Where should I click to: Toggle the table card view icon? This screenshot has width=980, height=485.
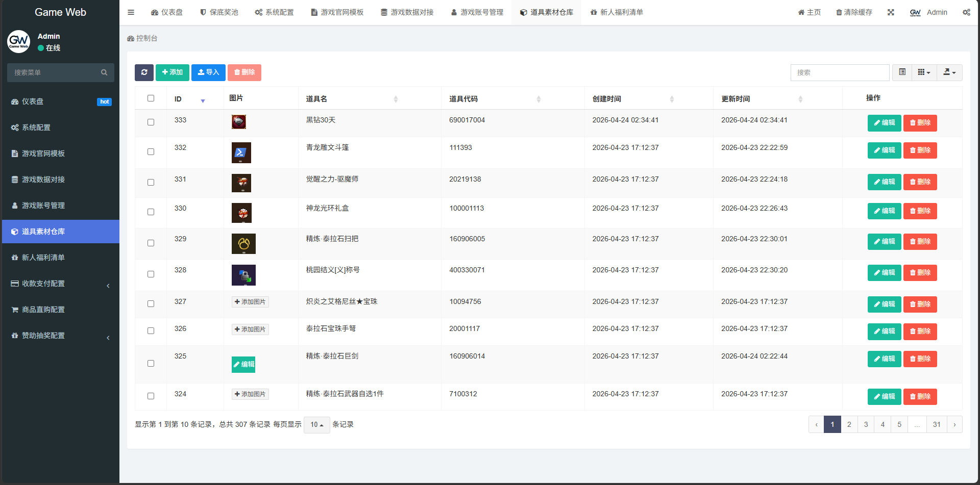(902, 72)
